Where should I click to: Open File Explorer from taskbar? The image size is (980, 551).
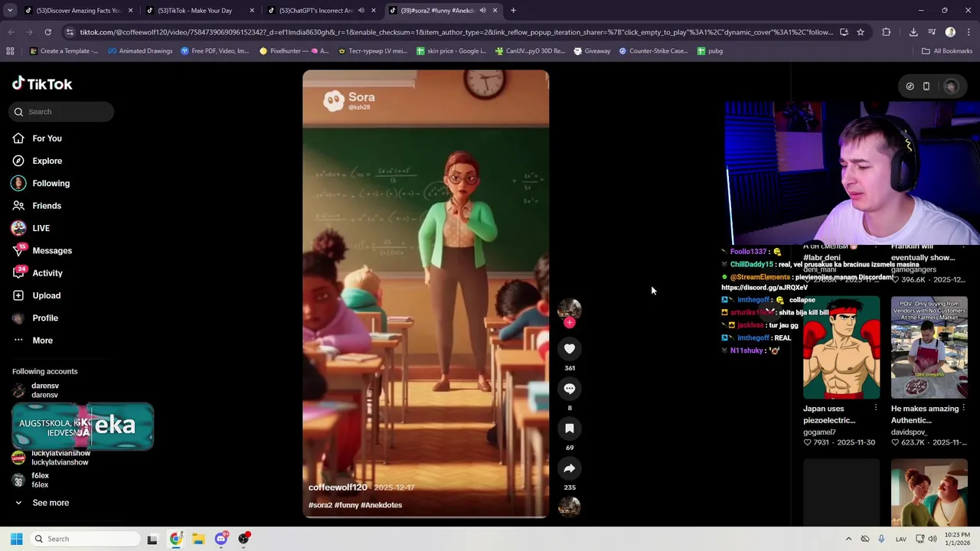tap(198, 539)
